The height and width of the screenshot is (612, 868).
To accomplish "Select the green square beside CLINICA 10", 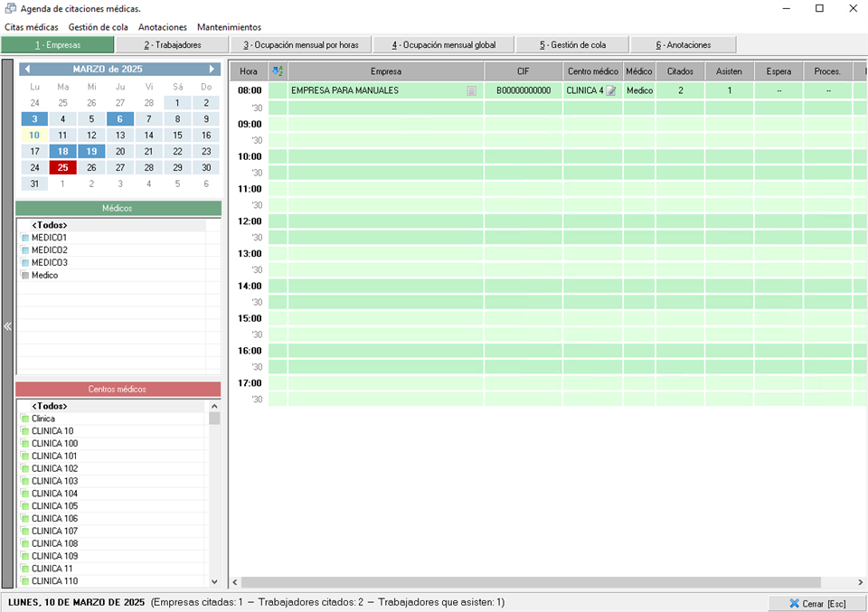I will tap(24, 431).
